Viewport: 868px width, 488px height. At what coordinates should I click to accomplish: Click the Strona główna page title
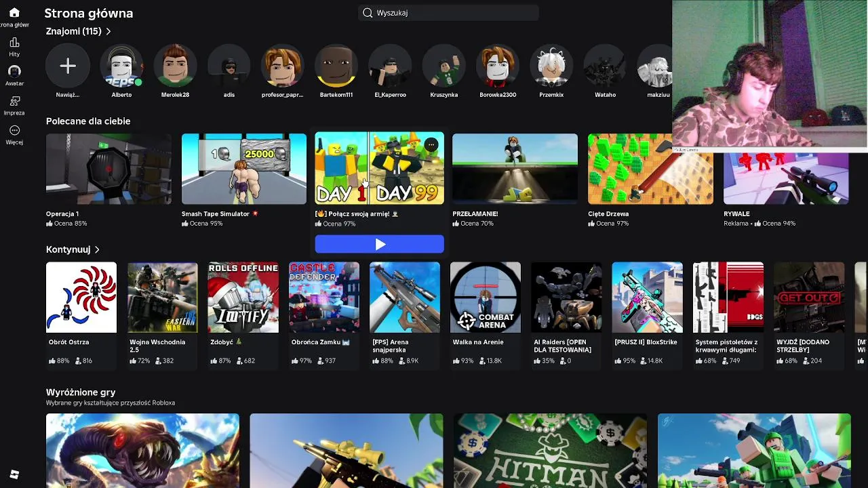coord(89,14)
